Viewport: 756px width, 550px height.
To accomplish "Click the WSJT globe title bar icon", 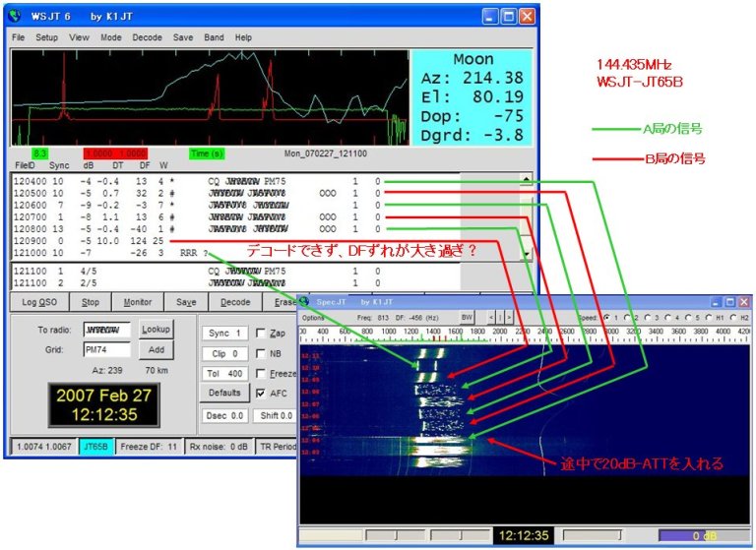I will coord(15,17).
